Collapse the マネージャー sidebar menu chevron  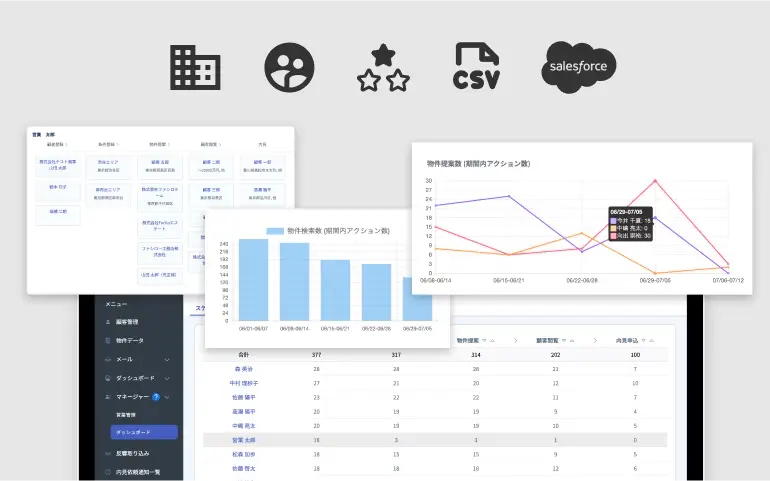coord(167,397)
